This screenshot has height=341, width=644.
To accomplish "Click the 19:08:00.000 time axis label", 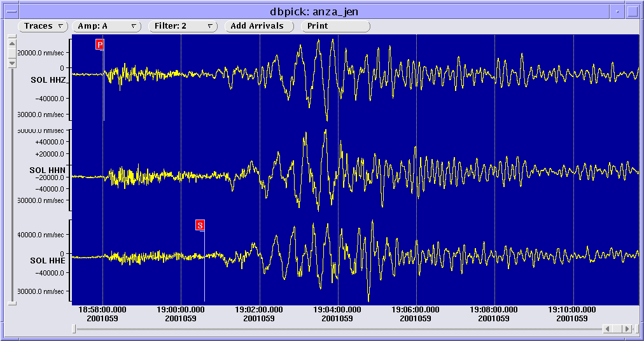I will pyautogui.click(x=494, y=310).
